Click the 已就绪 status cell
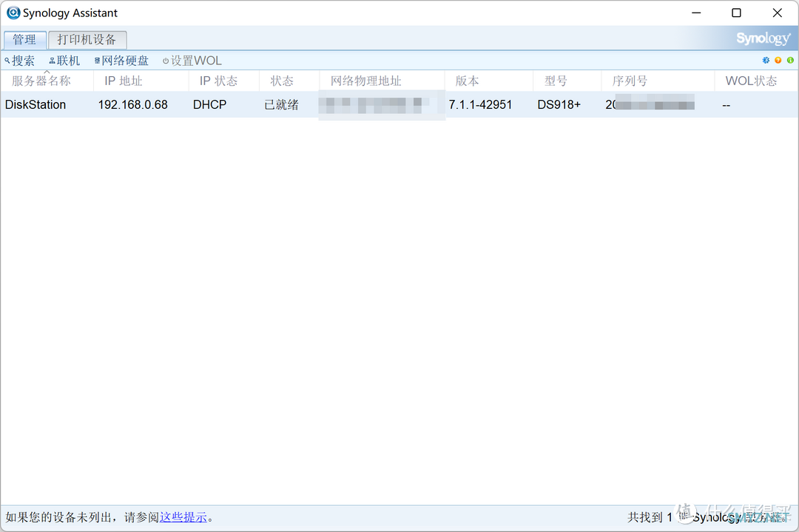Screen dimensions: 799x532 click(281, 104)
